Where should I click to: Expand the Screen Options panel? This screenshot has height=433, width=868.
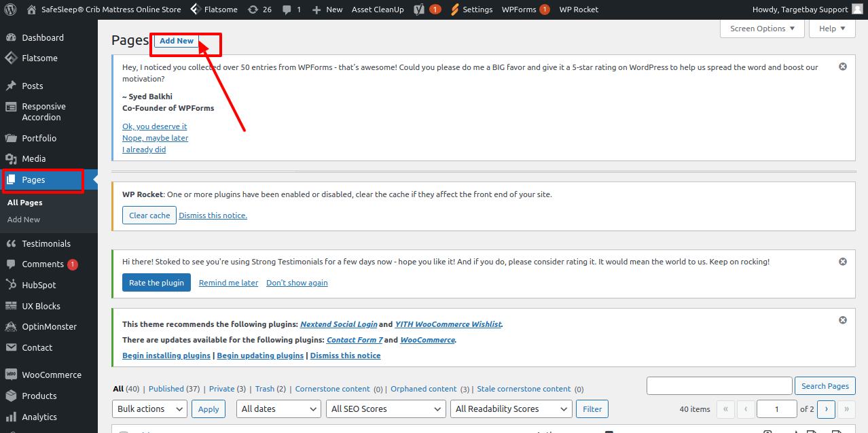point(762,29)
